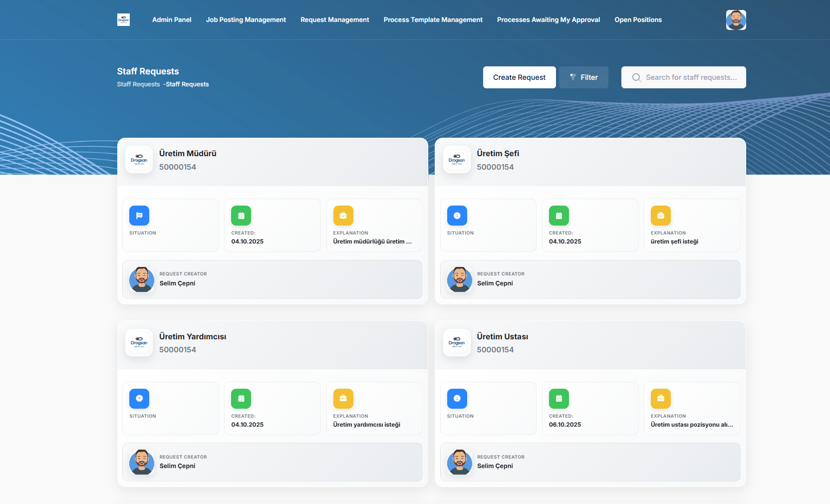Click the yellow briefcase icon on Üretim Müdürü
The width and height of the screenshot is (830, 504).
pyautogui.click(x=343, y=216)
